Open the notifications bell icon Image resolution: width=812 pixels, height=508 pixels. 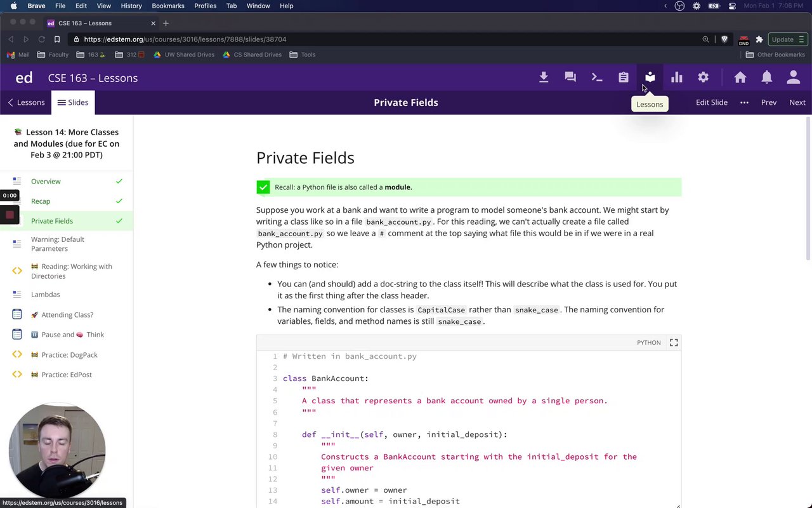pos(767,77)
